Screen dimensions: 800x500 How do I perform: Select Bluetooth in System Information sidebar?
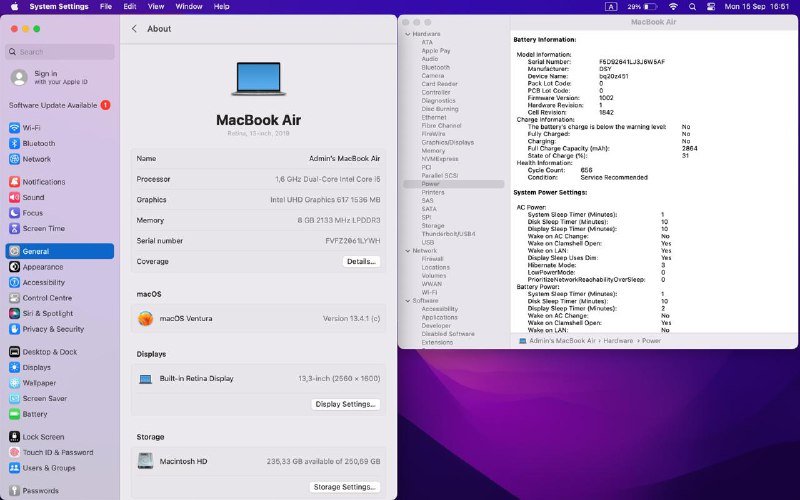coord(436,67)
